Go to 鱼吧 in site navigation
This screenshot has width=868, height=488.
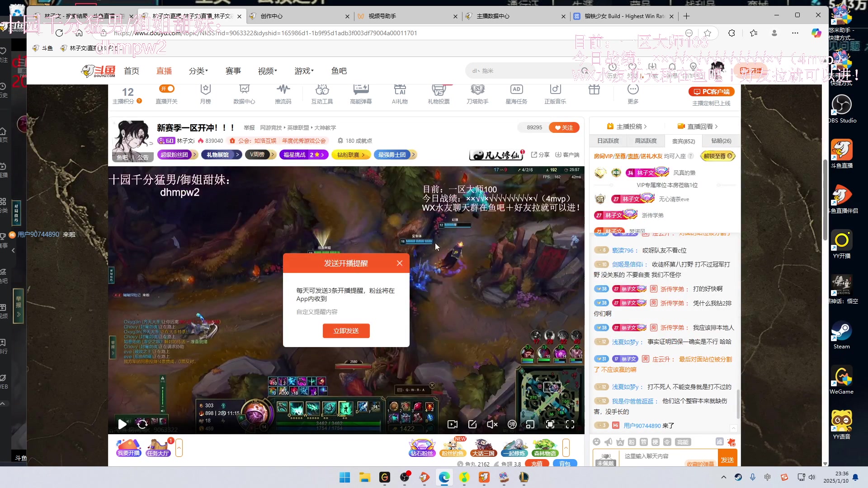pos(339,71)
